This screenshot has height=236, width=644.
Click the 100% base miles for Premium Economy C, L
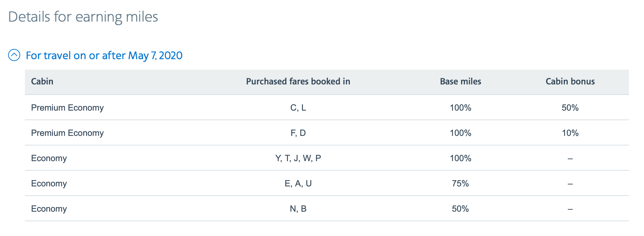coord(460,108)
